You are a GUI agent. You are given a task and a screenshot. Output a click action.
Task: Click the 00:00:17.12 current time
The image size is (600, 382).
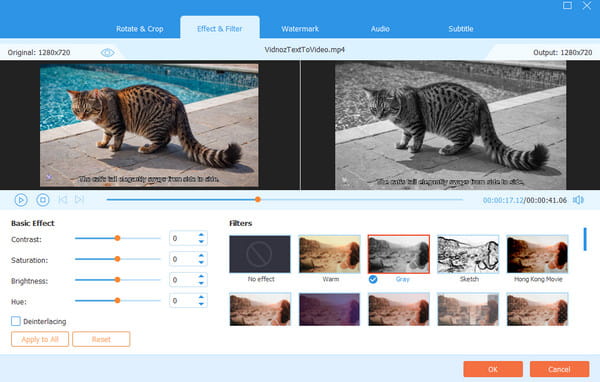tap(502, 200)
